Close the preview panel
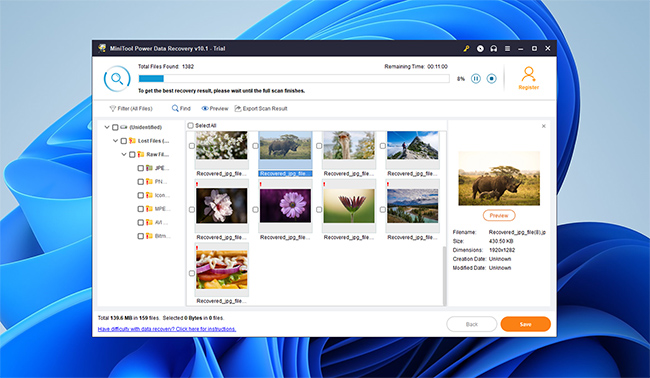Screen dimensions: 650x378 [x=544, y=126]
